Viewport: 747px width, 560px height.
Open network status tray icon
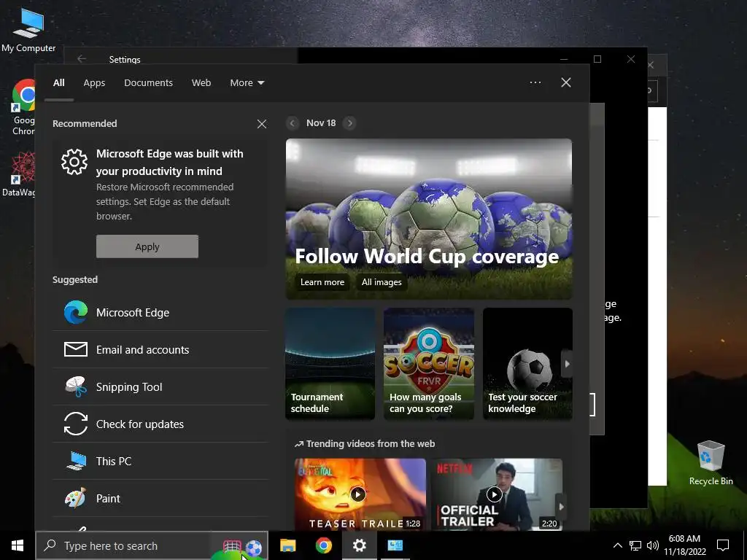635,545
